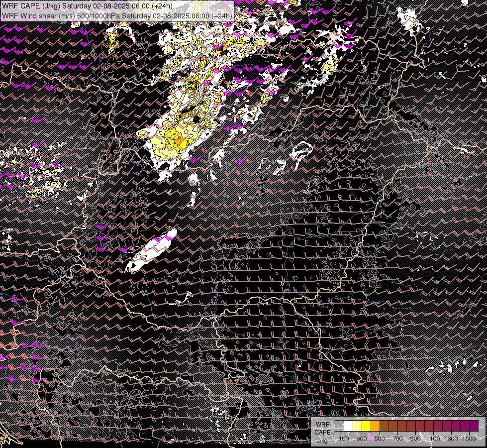The height and width of the screenshot is (448, 487).
Task: Click the WRF Wind shear title line
Action: click(117, 16)
